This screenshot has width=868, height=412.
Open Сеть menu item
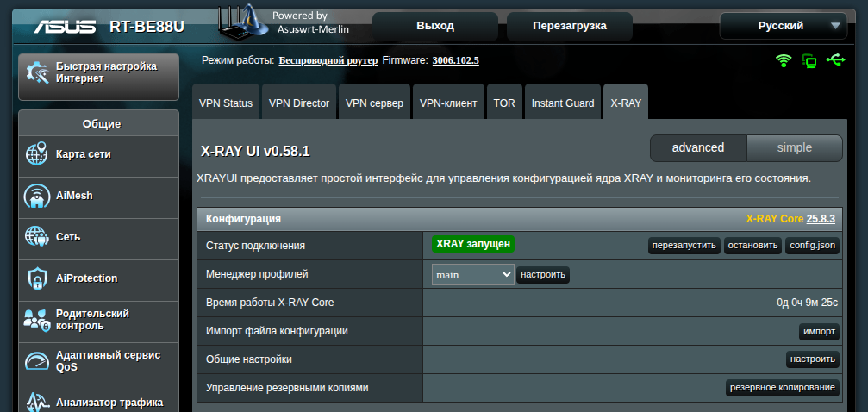click(x=98, y=240)
